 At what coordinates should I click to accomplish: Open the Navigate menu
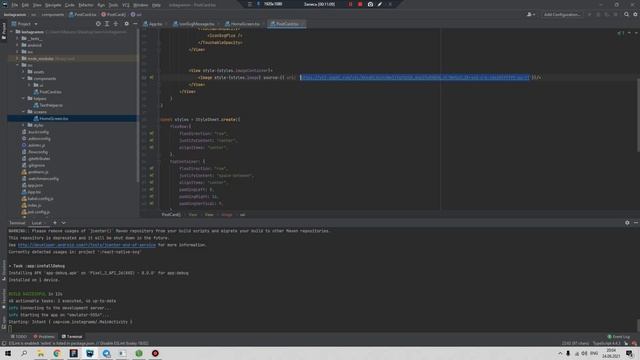click(x=53, y=5)
